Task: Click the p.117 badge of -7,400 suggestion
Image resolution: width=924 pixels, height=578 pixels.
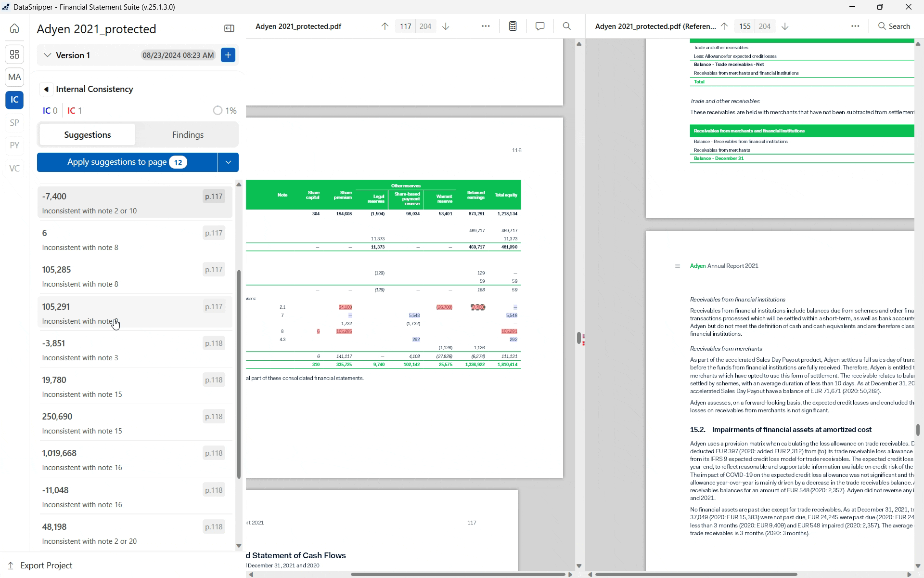Action: tap(214, 197)
